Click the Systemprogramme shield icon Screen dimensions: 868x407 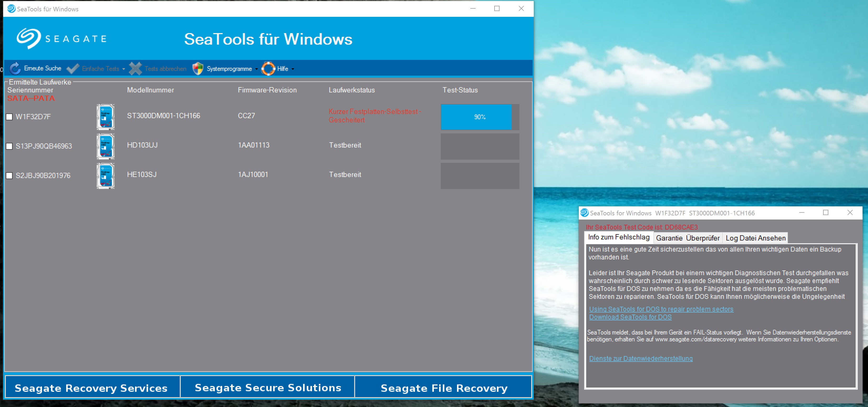tap(198, 68)
